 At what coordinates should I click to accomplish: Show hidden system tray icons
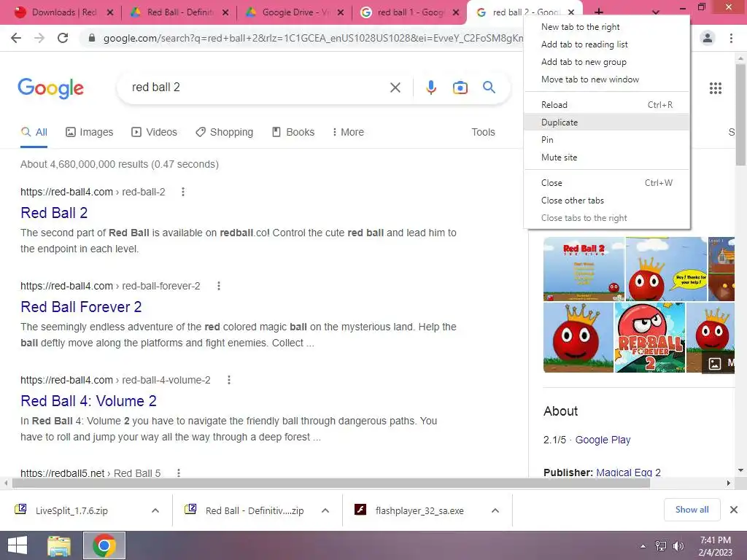[643, 546]
